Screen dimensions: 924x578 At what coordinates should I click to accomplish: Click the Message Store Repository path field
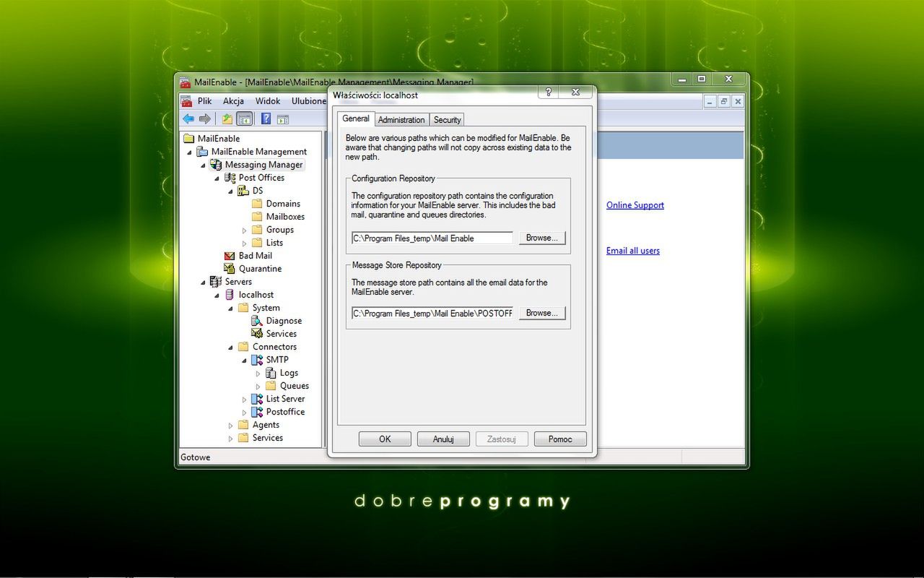click(432, 313)
